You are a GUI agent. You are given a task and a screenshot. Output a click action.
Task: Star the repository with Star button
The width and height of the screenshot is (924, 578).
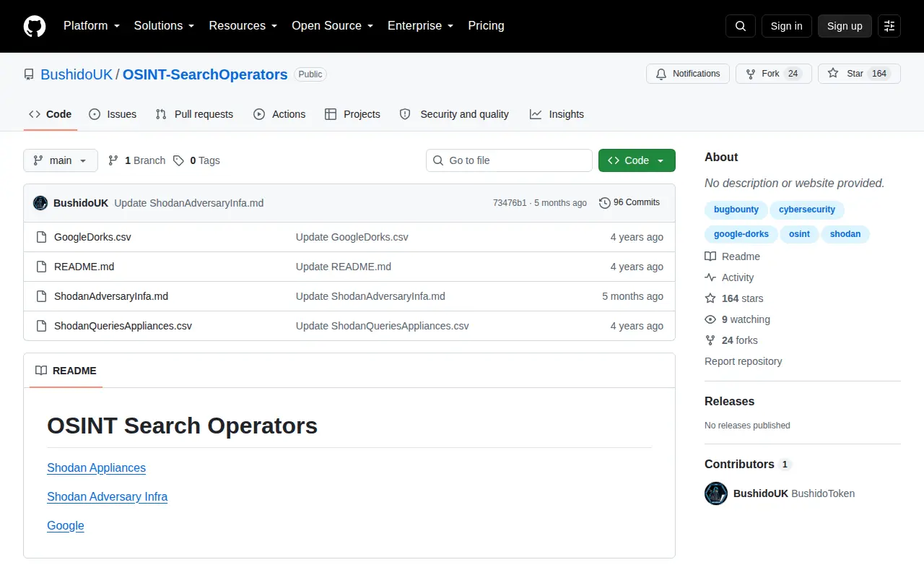pos(859,74)
